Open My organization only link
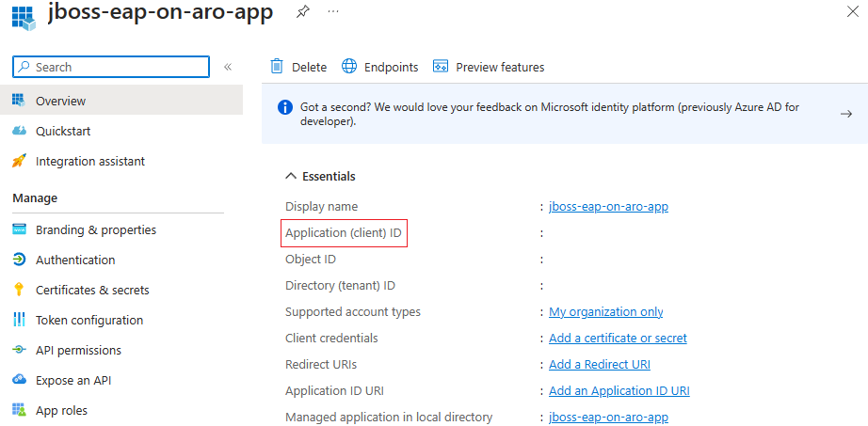This screenshot has height=426, width=868. tap(605, 311)
